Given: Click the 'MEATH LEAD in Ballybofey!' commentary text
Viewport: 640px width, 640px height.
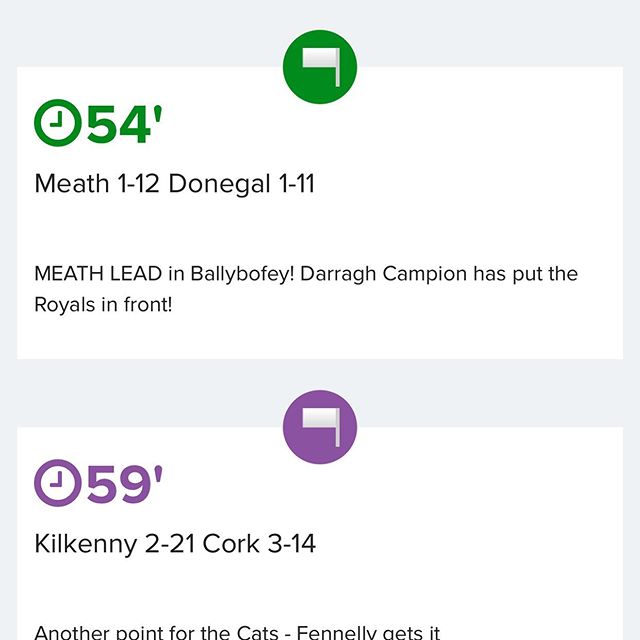Looking at the screenshot, I should pyautogui.click(x=164, y=273).
